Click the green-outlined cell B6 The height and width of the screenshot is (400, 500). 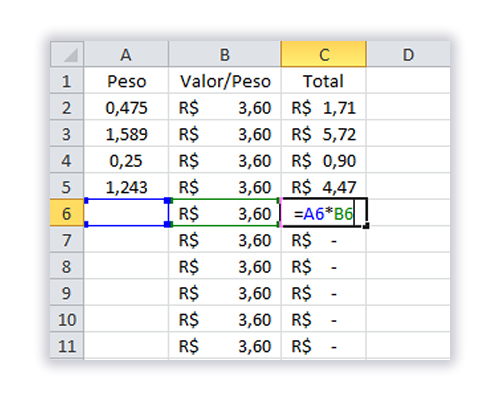coord(225,213)
